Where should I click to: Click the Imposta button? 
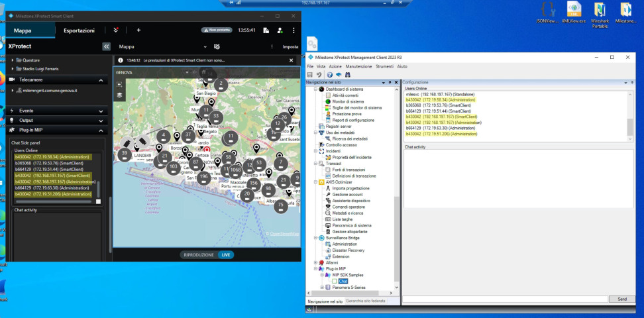pos(290,47)
